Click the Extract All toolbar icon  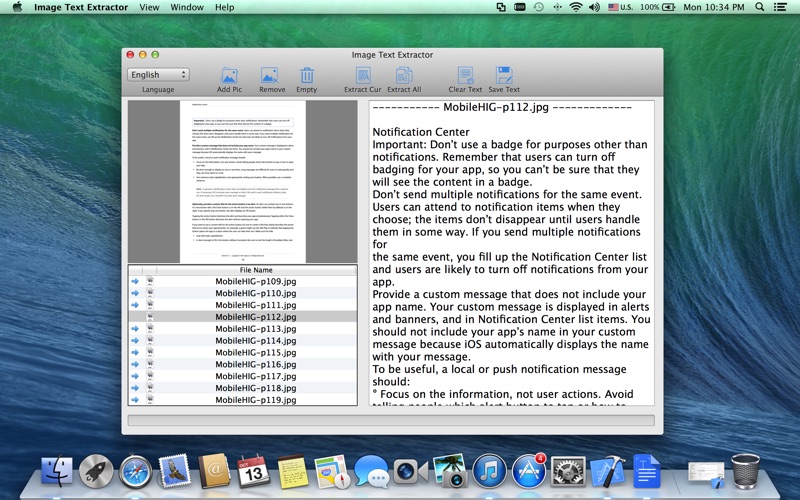point(404,76)
